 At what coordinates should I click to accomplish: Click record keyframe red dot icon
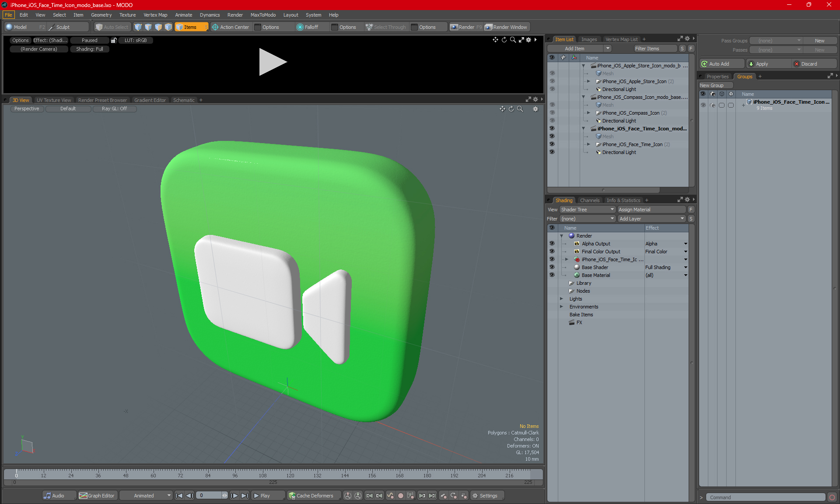coord(400,496)
